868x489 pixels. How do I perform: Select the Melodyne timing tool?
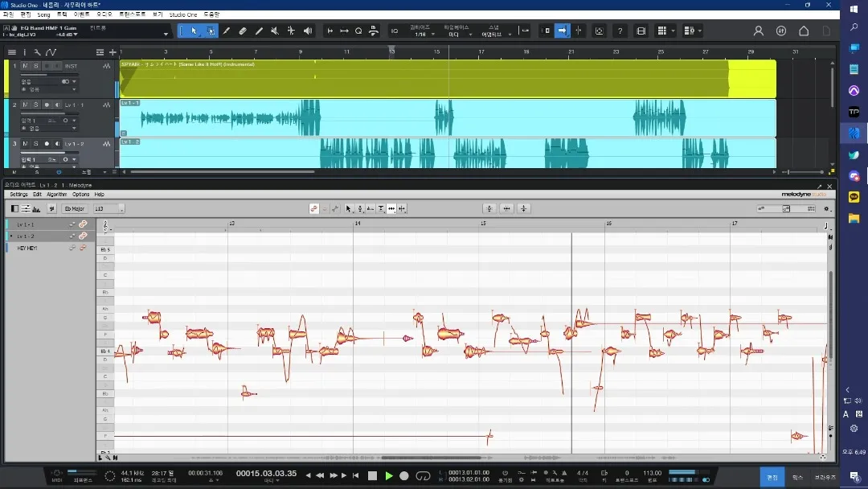tap(391, 209)
